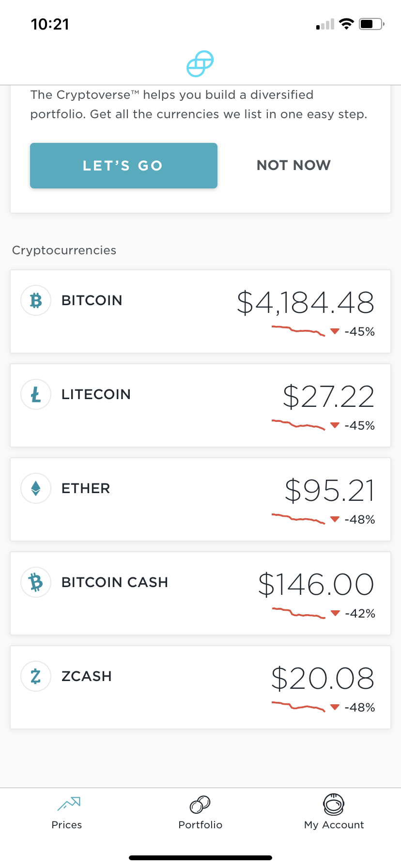Tap the Litecoin coin icon

[36, 394]
